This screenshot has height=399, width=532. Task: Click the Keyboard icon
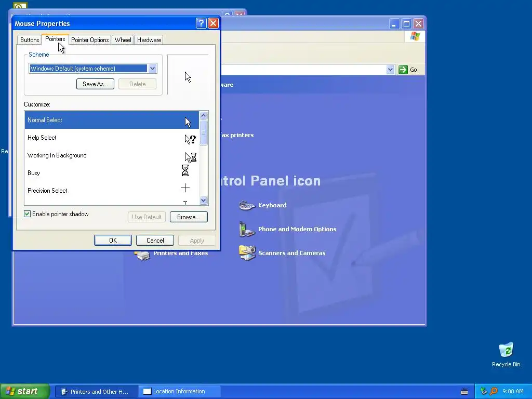[247, 205]
